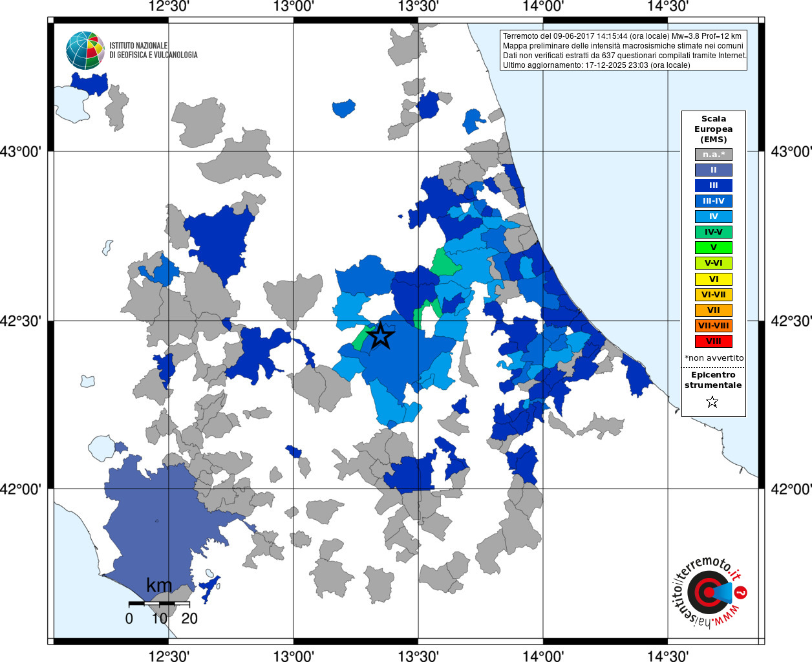This screenshot has height=662, width=812.
Task: Click the bottom 13°30' longitude label
Action: point(418,656)
